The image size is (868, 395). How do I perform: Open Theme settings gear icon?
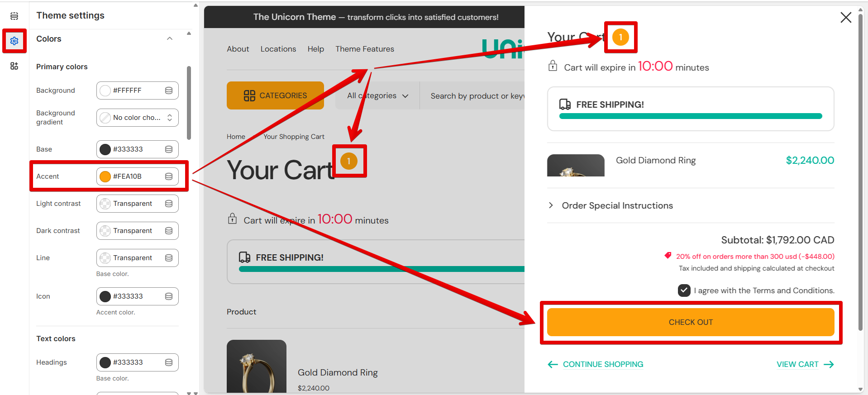pos(14,41)
